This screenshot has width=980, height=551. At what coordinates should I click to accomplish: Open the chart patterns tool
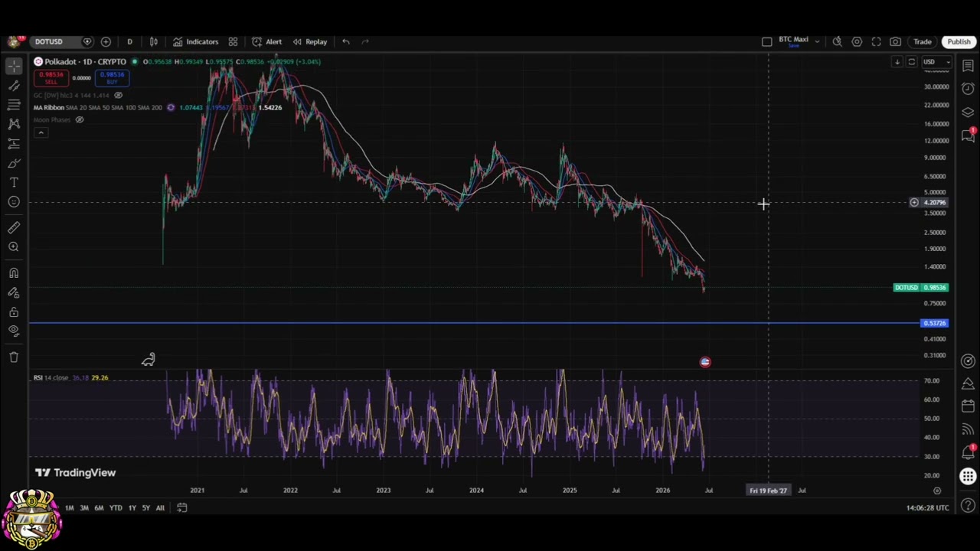click(14, 124)
